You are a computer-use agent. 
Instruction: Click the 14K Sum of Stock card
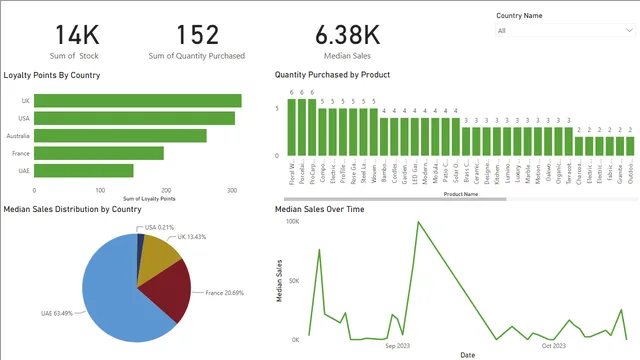coord(76,41)
